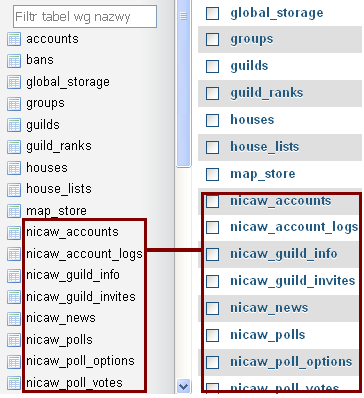Screen dimensions: 364x398
Task: Check the nicaw_accounts table checkbox
Action: pos(212,201)
